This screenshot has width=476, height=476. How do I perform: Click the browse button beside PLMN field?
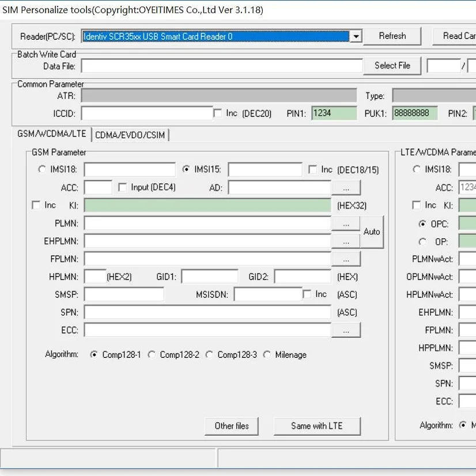pos(346,223)
